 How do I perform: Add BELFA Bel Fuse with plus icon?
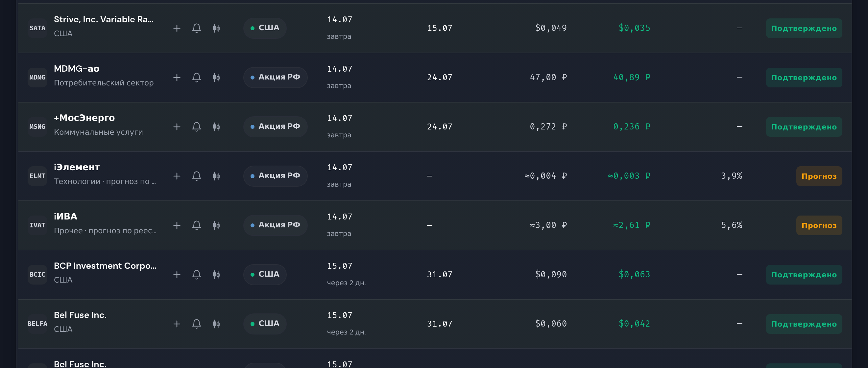tap(177, 324)
